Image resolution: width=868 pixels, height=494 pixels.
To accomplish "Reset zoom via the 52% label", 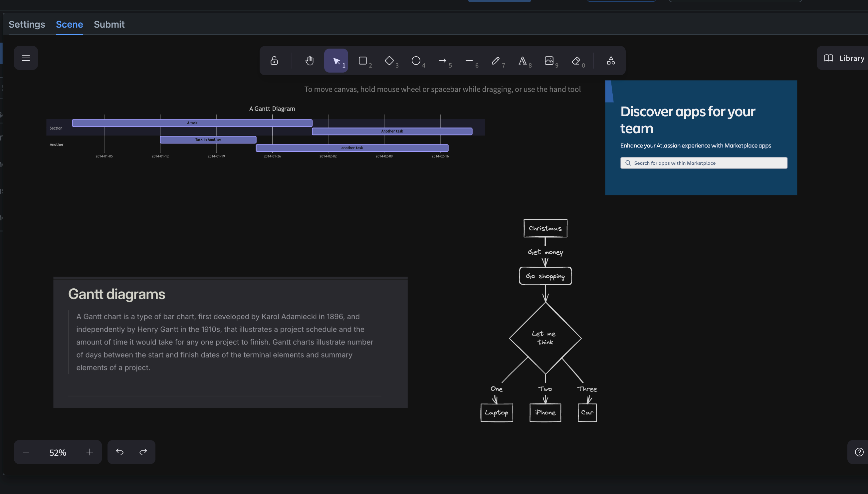I will pyautogui.click(x=58, y=452).
